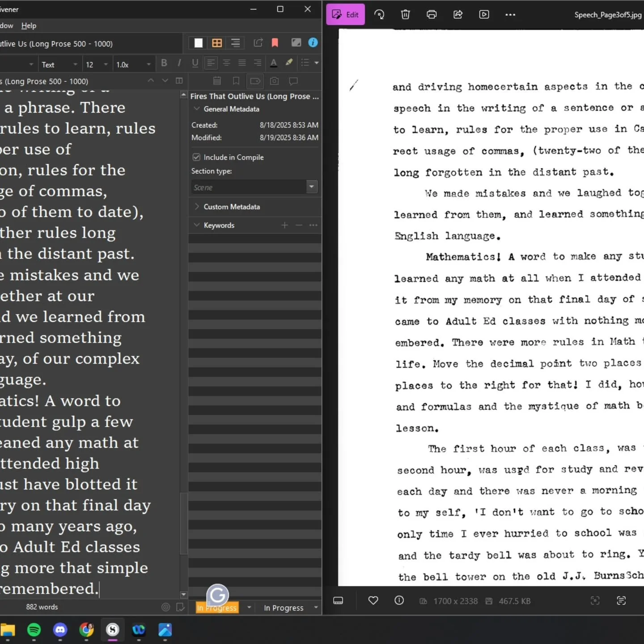Switch to outliner view mode
The height and width of the screenshot is (644, 644).
point(236,42)
